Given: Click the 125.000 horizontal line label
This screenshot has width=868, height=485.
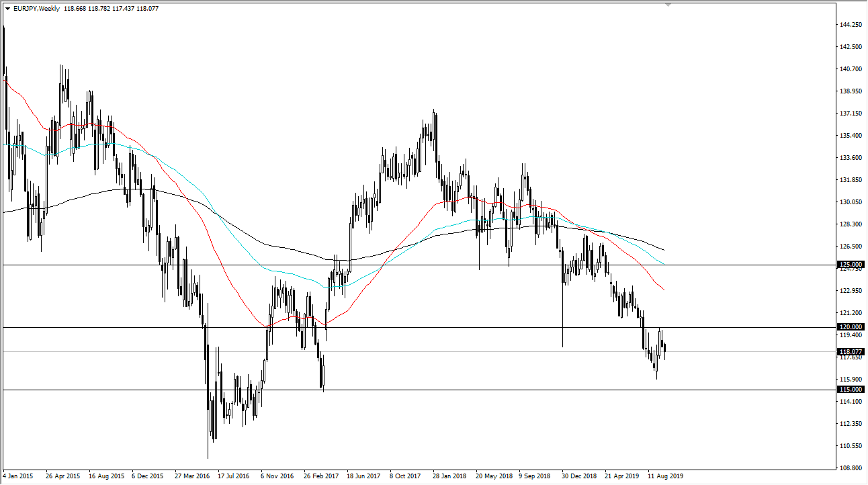Looking at the screenshot, I should [850, 264].
